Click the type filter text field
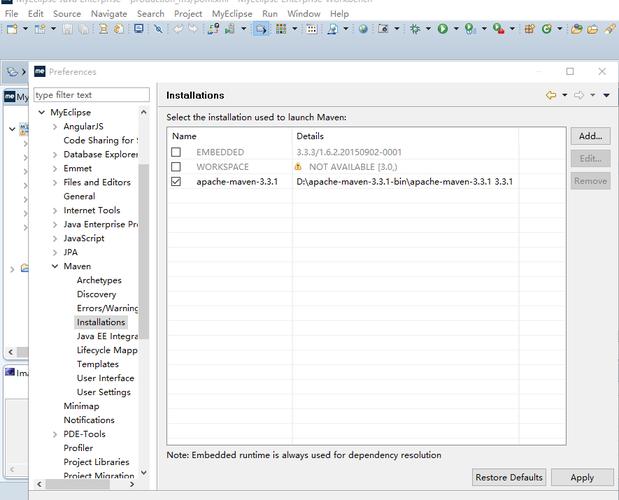619x500 pixels. 92,95
